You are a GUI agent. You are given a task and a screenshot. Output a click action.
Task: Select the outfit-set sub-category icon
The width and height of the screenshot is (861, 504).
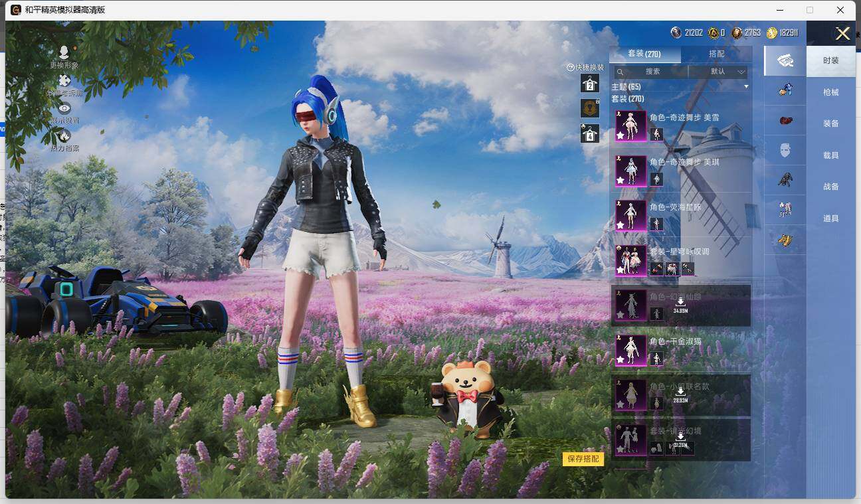785,60
